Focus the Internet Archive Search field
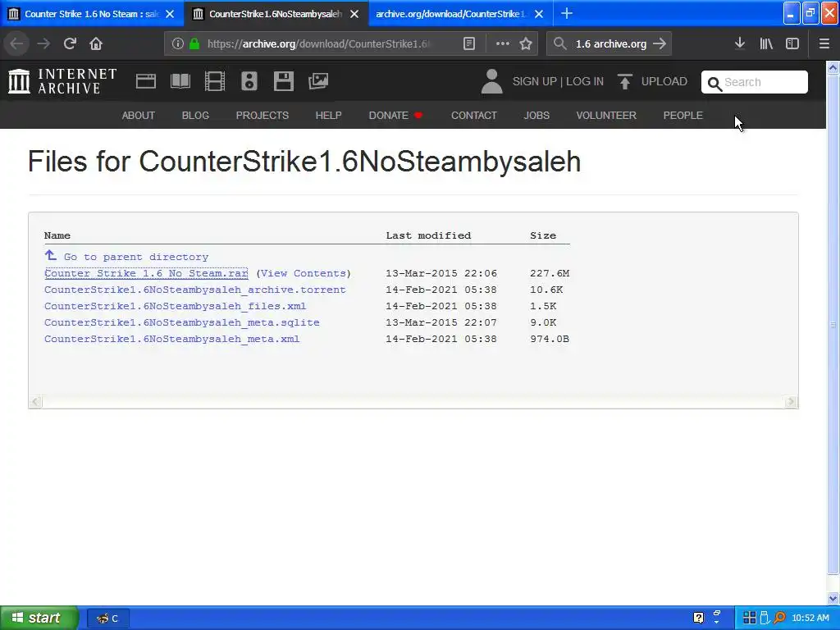840x630 pixels. 755,82
